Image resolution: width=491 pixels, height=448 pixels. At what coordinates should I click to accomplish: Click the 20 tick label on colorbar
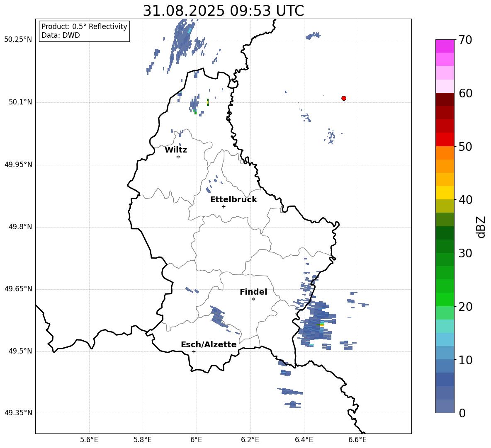click(x=465, y=306)
